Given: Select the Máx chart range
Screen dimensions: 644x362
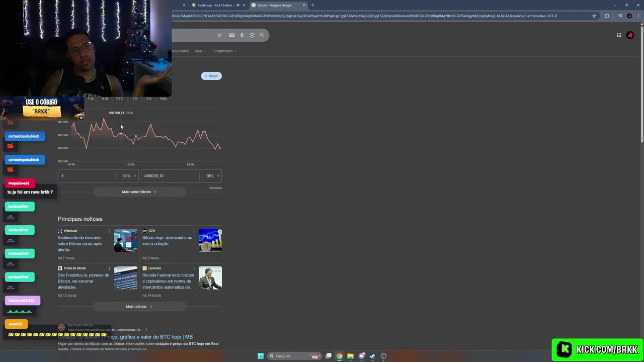Looking at the screenshot, I should pos(164,99).
